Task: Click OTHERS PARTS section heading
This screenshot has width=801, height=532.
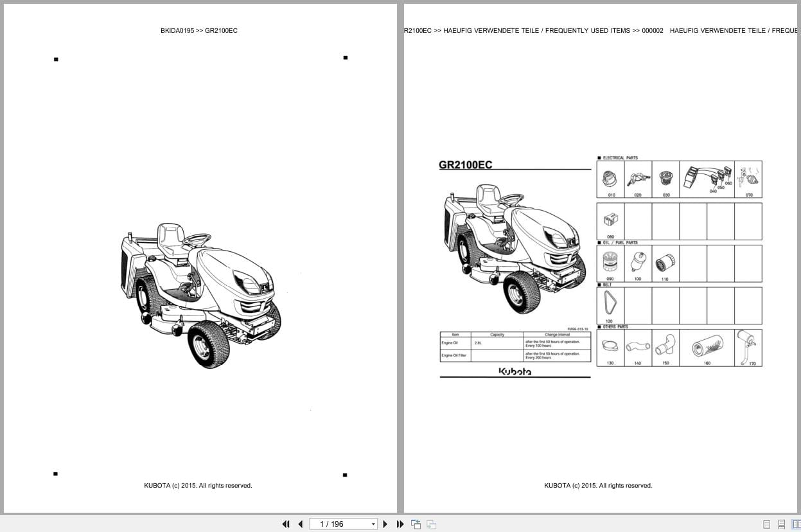Action: coord(615,327)
